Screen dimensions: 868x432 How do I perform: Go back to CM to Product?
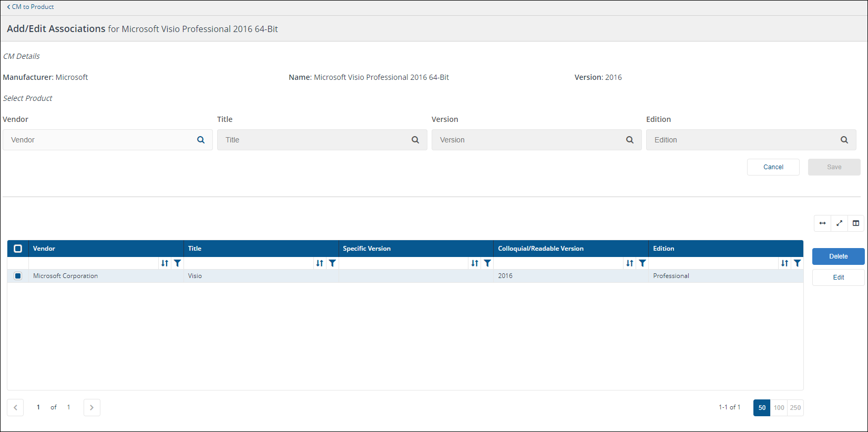[x=30, y=7]
